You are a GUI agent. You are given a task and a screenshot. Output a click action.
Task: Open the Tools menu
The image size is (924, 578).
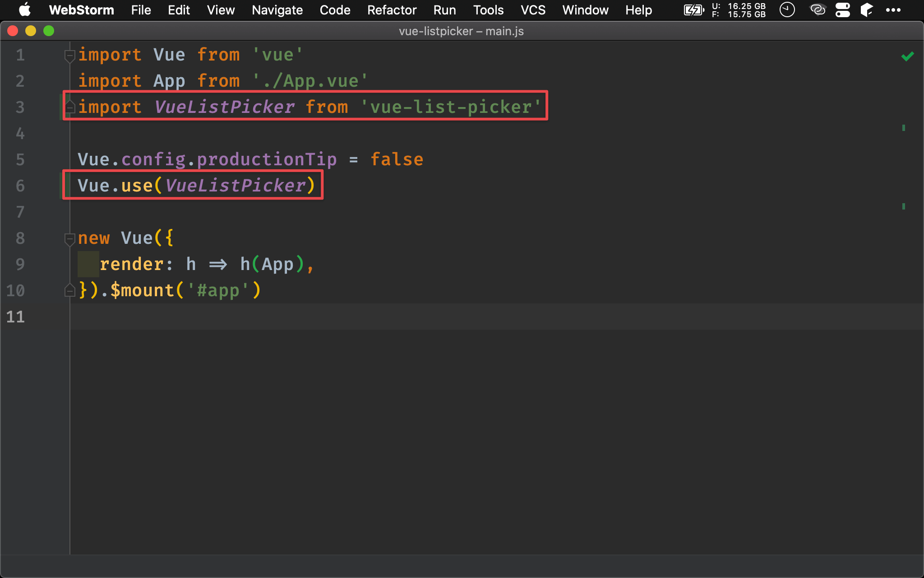[488, 10]
